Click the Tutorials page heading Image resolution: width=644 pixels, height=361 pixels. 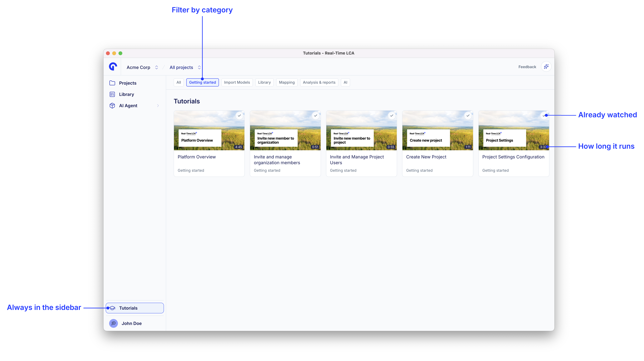(187, 101)
